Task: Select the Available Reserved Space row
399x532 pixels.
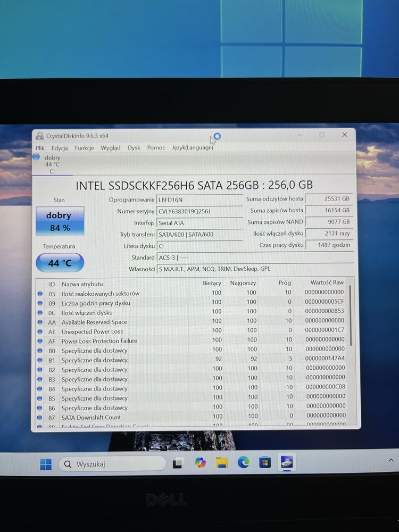Action: (x=192, y=321)
